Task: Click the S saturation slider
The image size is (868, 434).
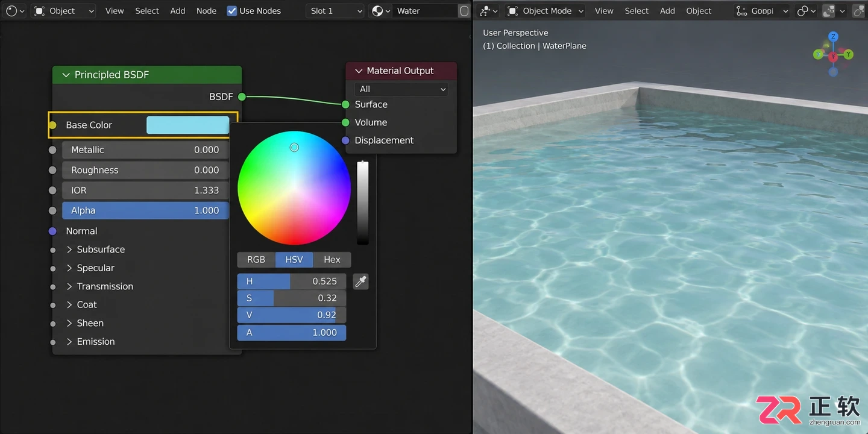Action: pos(292,298)
